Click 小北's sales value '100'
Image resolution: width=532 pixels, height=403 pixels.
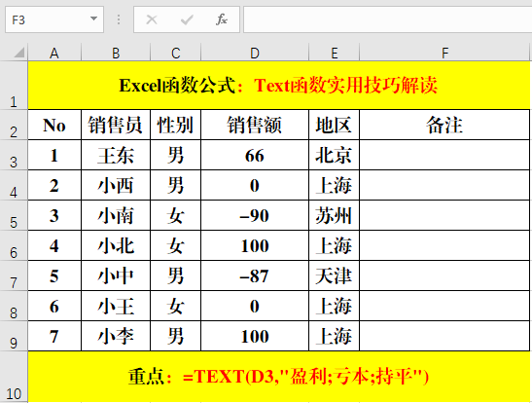coord(255,245)
